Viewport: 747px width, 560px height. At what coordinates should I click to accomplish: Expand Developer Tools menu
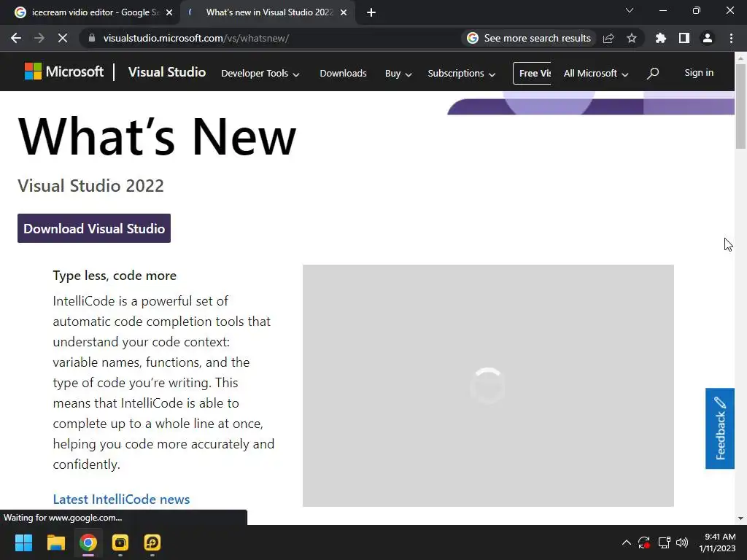[x=260, y=74]
